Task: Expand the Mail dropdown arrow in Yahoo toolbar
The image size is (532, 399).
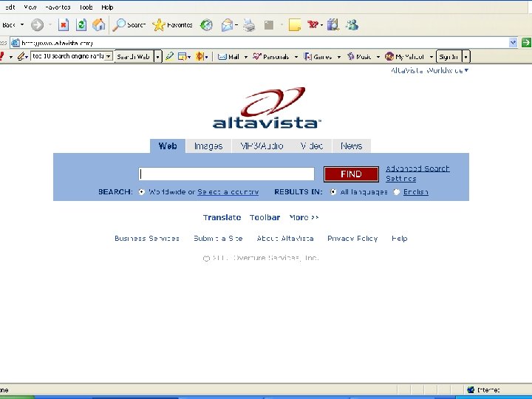Action: 245,57
